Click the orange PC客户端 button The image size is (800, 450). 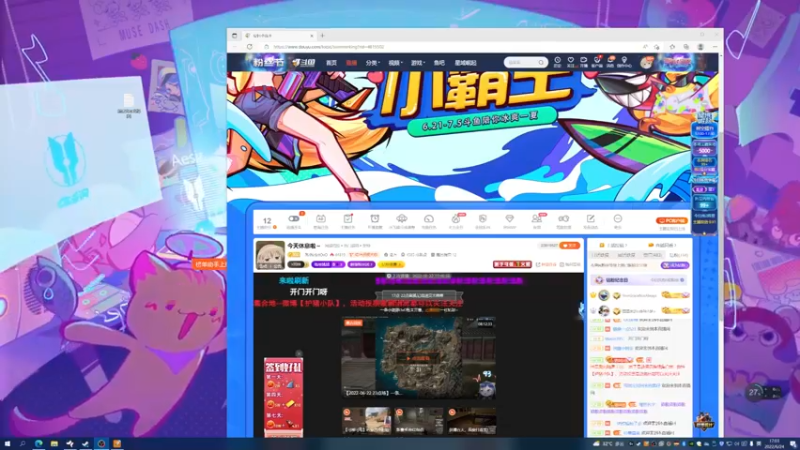(x=672, y=221)
